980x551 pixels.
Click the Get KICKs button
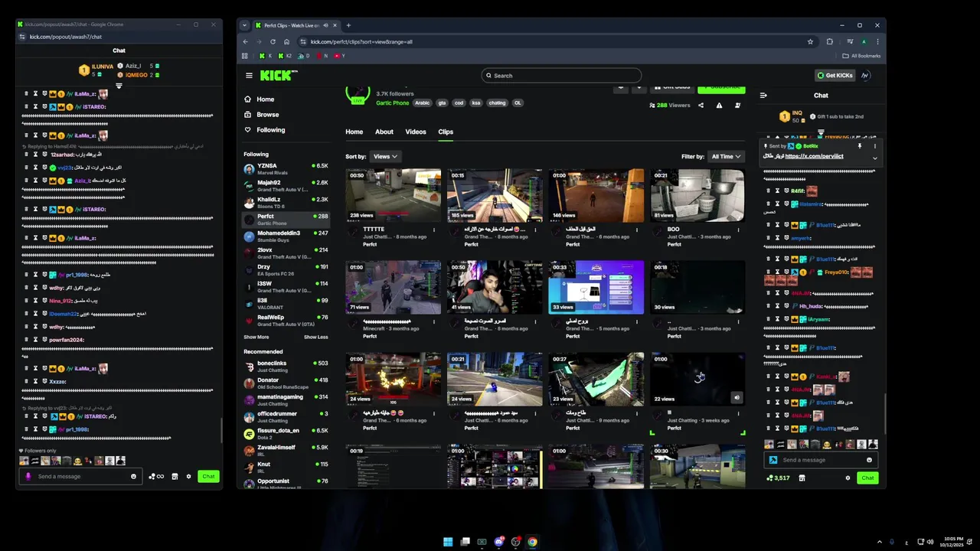point(835,76)
